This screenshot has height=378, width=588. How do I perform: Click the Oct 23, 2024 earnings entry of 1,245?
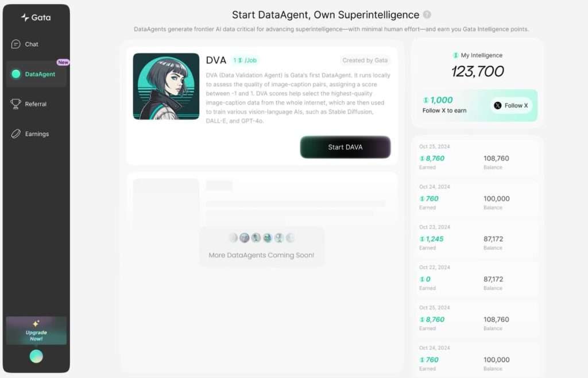pyautogui.click(x=476, y=237)
